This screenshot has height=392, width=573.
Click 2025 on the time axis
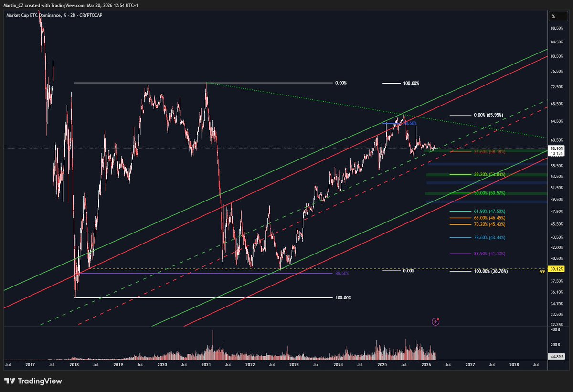(x=382, y=364)
